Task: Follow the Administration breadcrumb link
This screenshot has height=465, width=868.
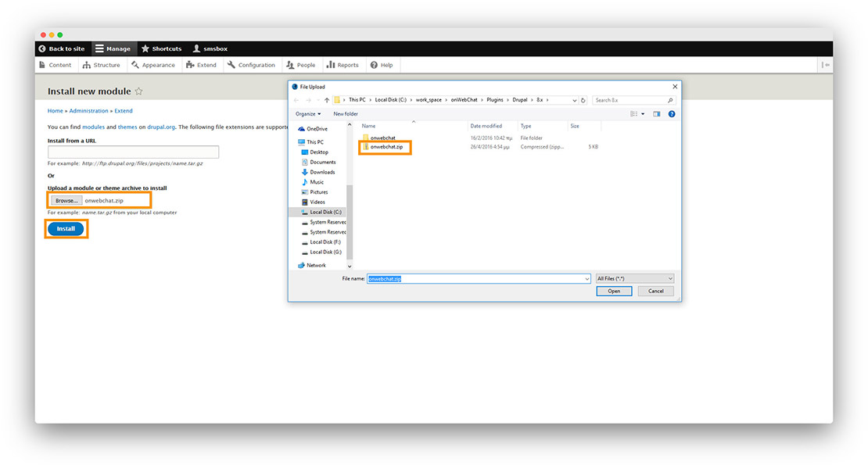Action: click(x=89, y=111)
